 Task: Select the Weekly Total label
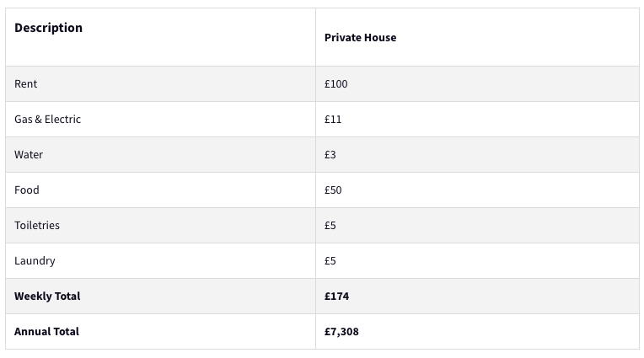47,297
